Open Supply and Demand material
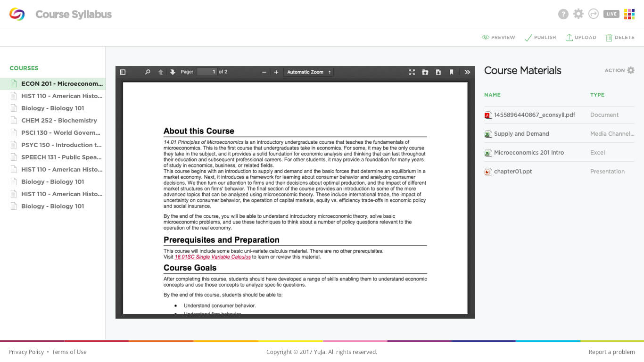Screen dimensions: 644x362 [x=521, y=134]
